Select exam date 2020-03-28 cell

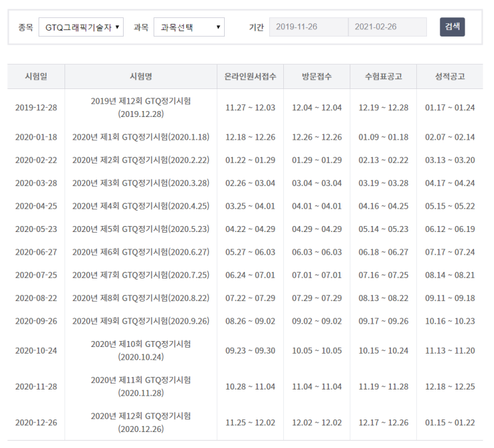[x=36, y=183]
